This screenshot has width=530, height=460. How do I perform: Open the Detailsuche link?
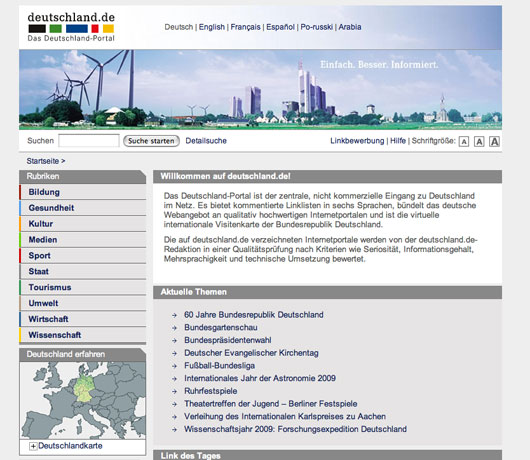point(206,141)
